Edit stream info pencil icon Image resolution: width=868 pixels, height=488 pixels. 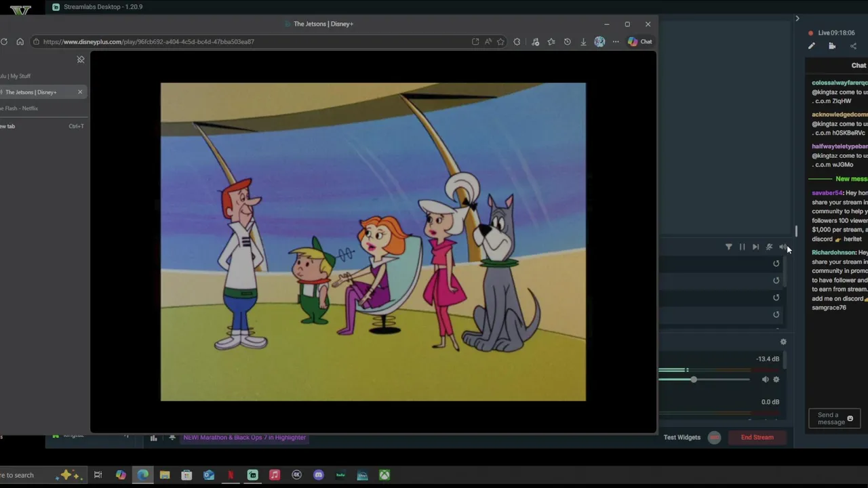(x=812, y=46)
